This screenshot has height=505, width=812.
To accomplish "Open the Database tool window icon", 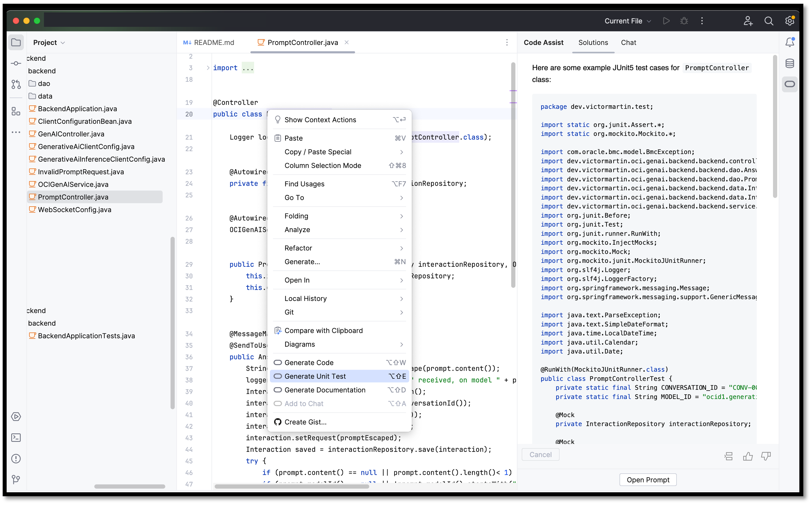I will click(790, 63).
